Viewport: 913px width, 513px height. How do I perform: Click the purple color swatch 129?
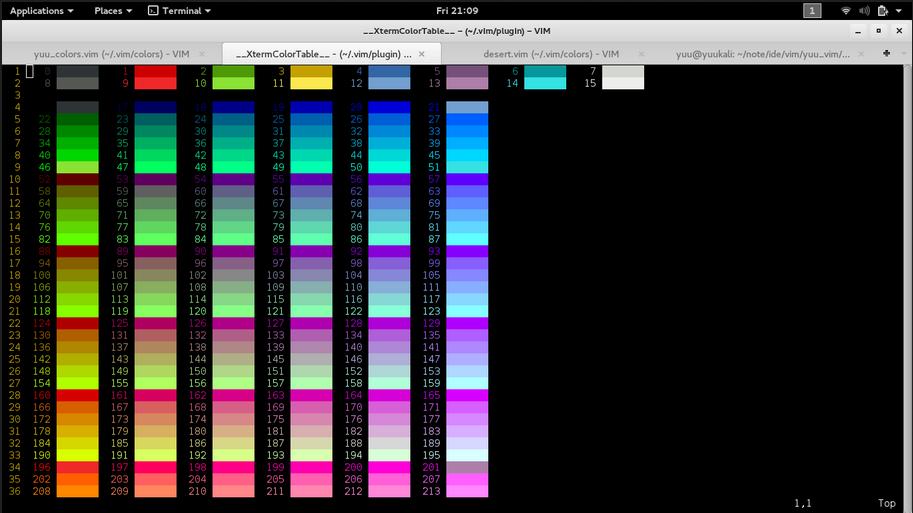(x=467, y=323)
